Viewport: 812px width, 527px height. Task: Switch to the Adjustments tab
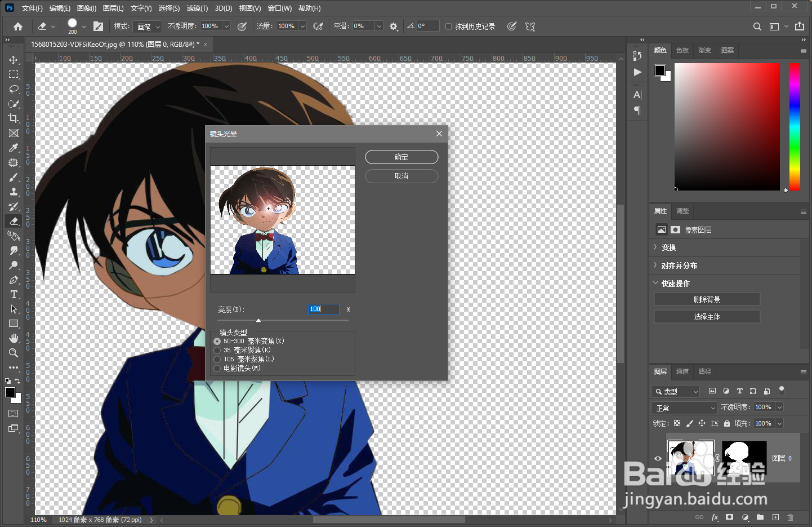coord(682,211)
